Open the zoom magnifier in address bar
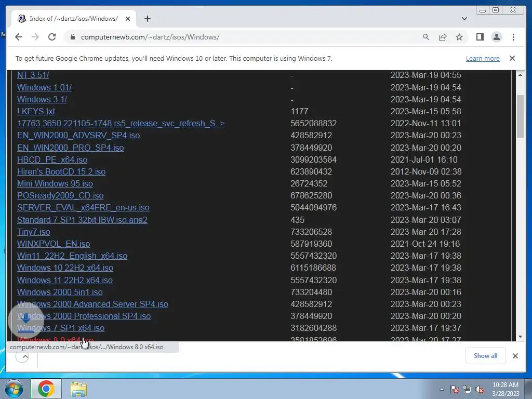This screenshot has height=399, width=532. [x=426, y=37]
